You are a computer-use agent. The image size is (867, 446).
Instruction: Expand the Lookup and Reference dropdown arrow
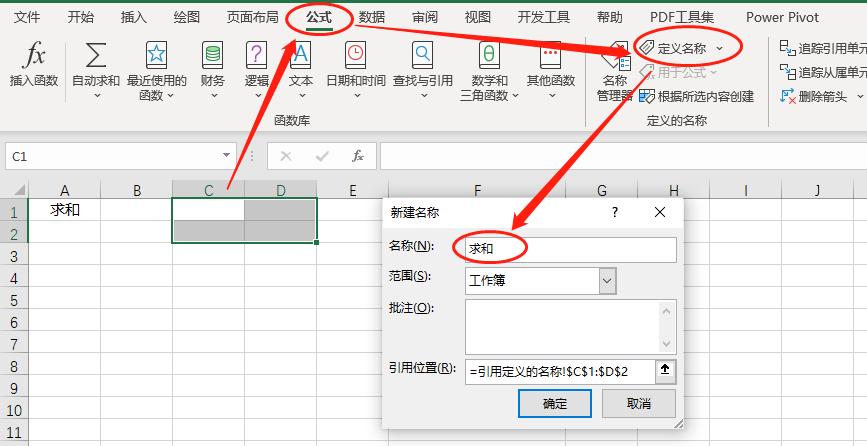(424, 96)
